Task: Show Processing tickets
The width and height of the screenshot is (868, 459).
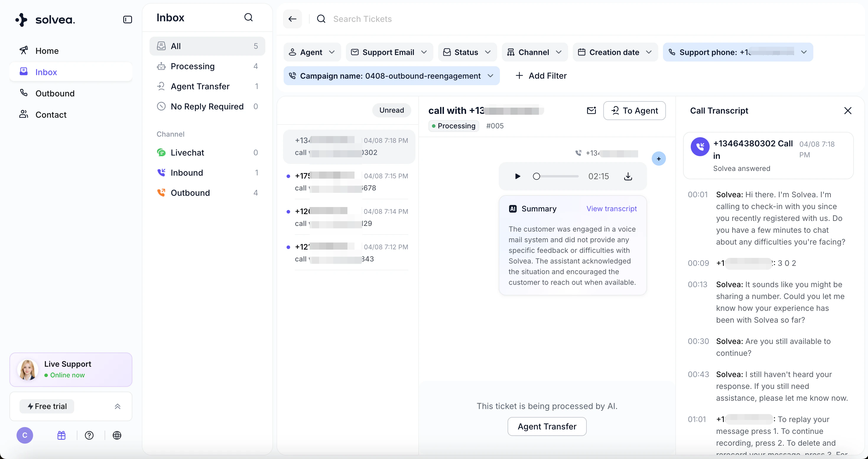Action: [207, 67]
